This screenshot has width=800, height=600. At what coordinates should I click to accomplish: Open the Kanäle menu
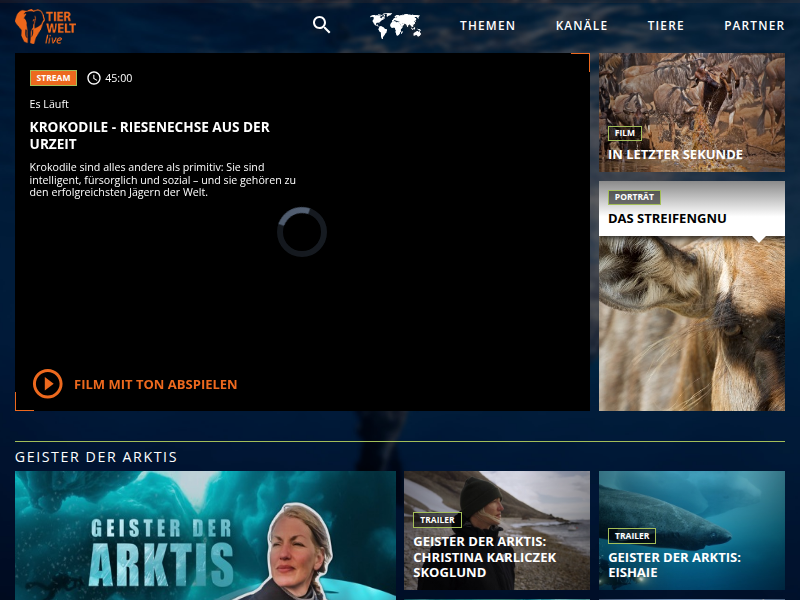pyautogui.click(x=581, y=26)
